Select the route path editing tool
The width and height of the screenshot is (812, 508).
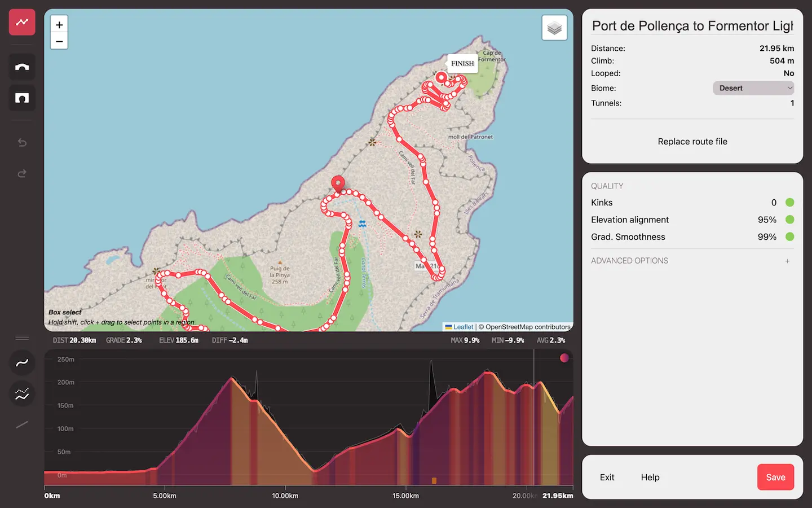22,23
